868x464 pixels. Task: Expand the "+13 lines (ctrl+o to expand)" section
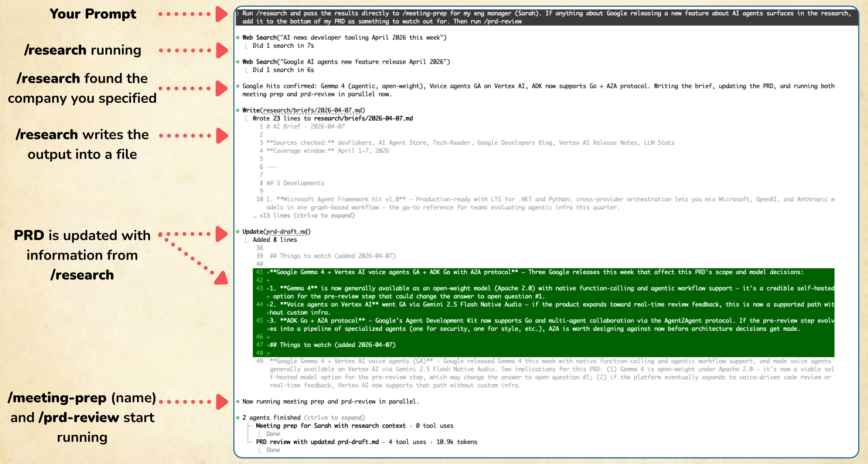pyautogui.click(x=304, y=215)
